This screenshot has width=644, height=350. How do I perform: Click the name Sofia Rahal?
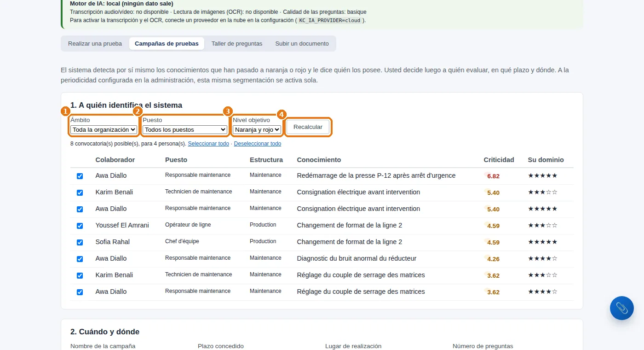click(113, 242)
